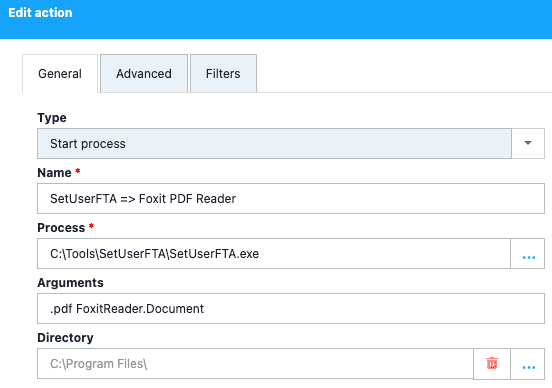Click the Process path input field
The width and height of the screenshot is (552, 388).
274,254
